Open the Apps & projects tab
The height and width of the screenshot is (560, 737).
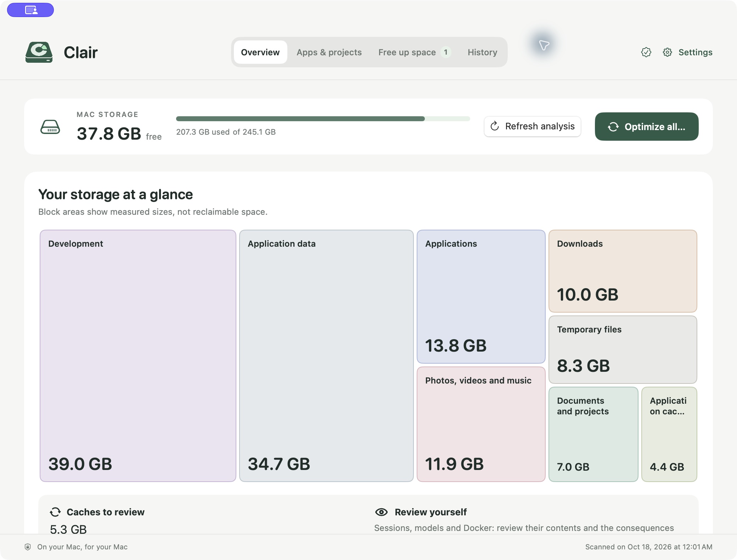(329, 52)
